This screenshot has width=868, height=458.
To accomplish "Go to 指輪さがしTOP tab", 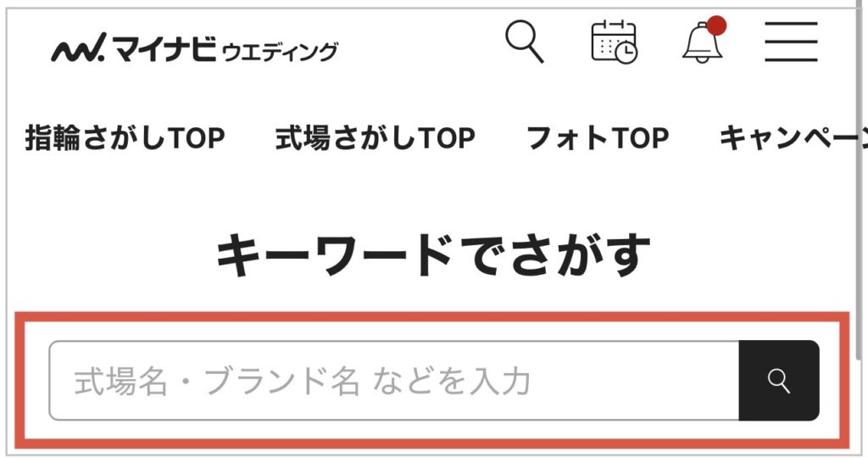I will click(x=125, y=138).
